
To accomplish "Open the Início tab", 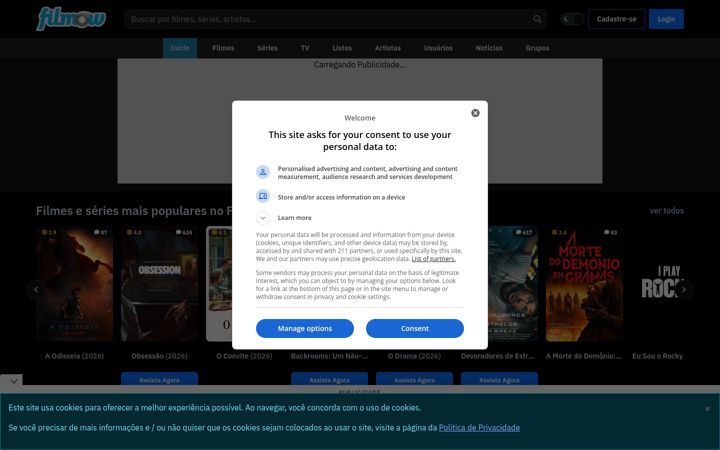I will [180, 48].
